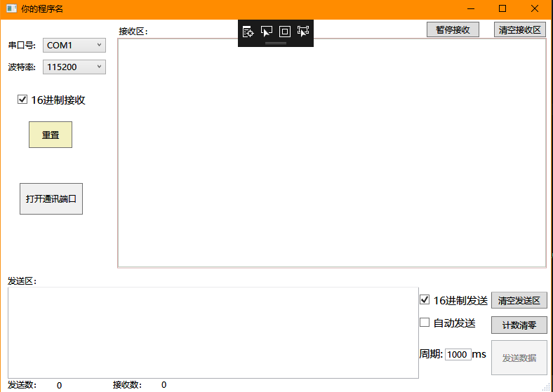Click inside the 发送区 text box

[213, 333]
